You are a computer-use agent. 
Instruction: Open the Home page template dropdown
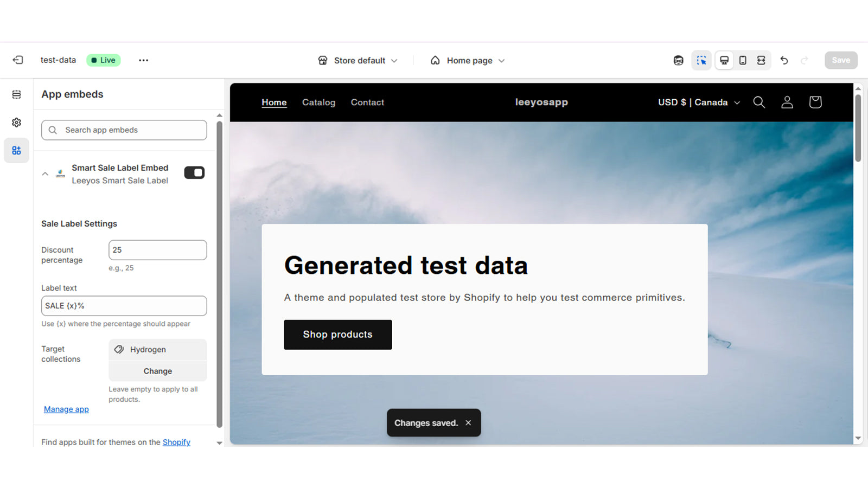coord(468,60)
